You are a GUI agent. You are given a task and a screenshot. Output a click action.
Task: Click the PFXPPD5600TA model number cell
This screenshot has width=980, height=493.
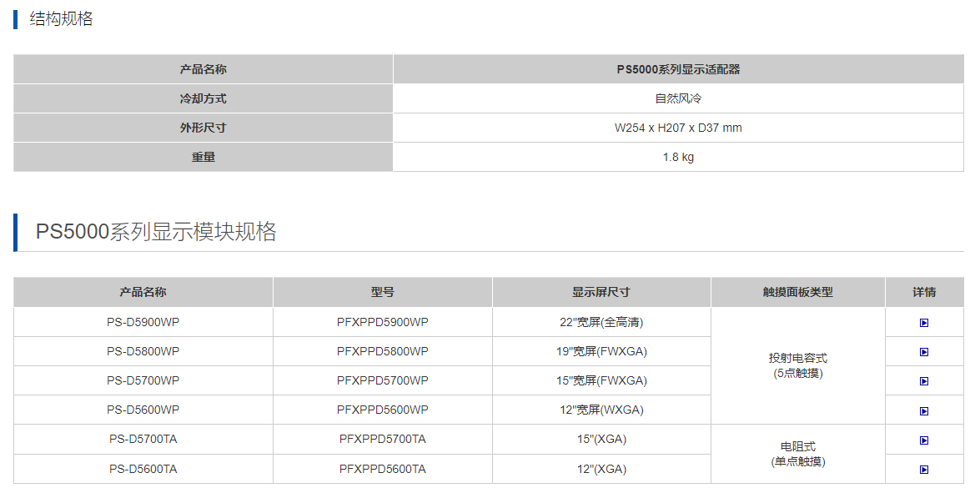tap(383, 470)
